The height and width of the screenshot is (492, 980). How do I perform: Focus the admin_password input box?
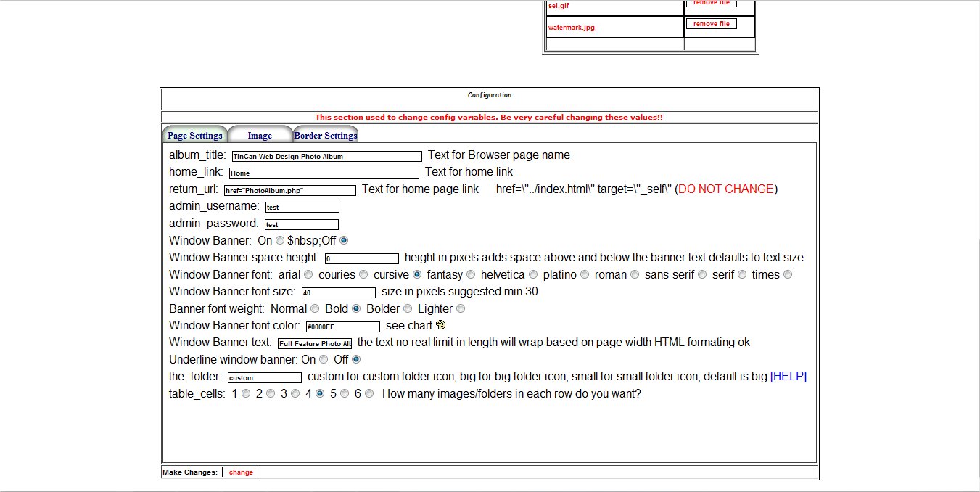point(302,224)
